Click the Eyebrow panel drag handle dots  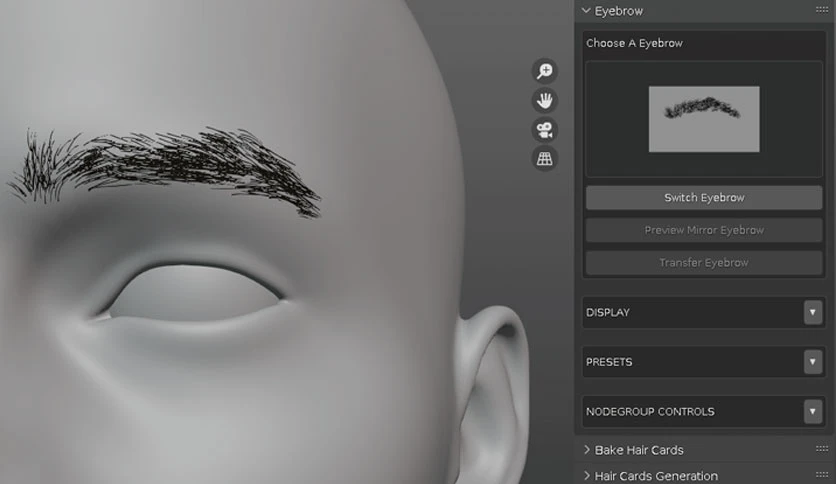(822, 10)
